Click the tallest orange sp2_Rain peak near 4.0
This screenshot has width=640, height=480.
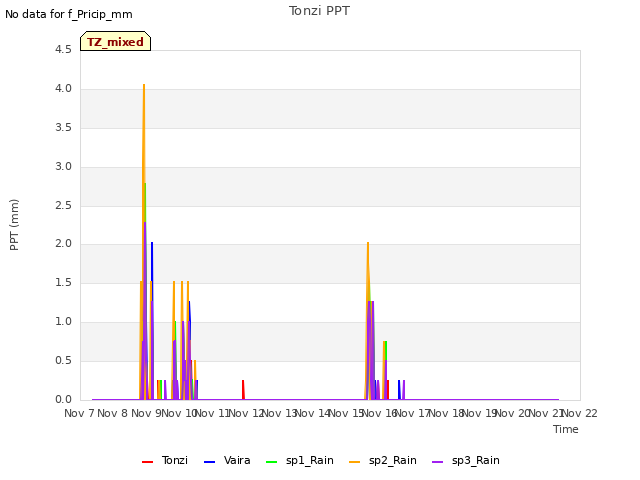[144, 86]
